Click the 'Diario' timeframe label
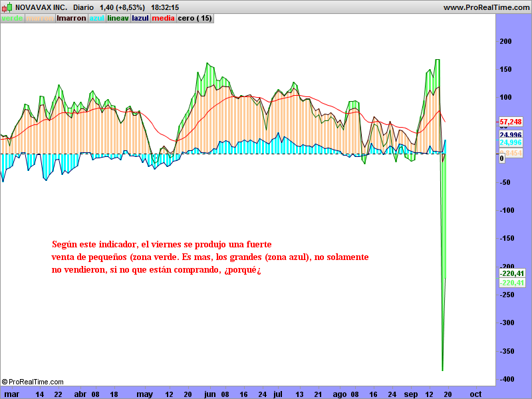The image size is (532, 399). (83, 7)
